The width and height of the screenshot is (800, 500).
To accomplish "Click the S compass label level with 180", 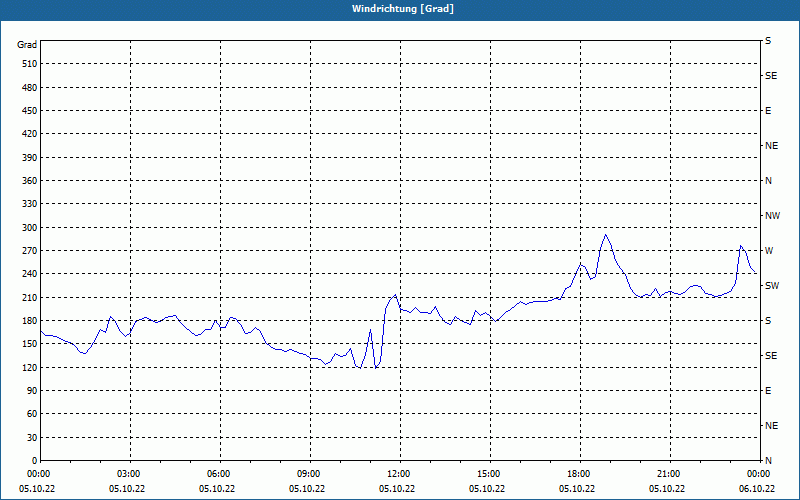I will coord(768,321).
